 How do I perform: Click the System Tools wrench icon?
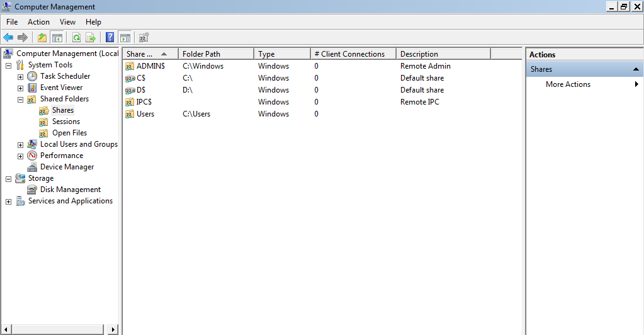click(20, 65)
